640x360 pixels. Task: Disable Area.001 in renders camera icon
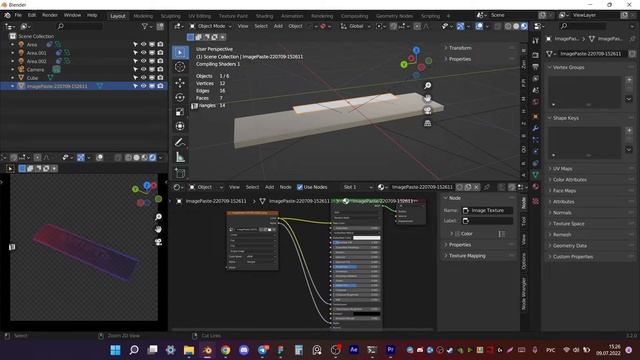160,53
